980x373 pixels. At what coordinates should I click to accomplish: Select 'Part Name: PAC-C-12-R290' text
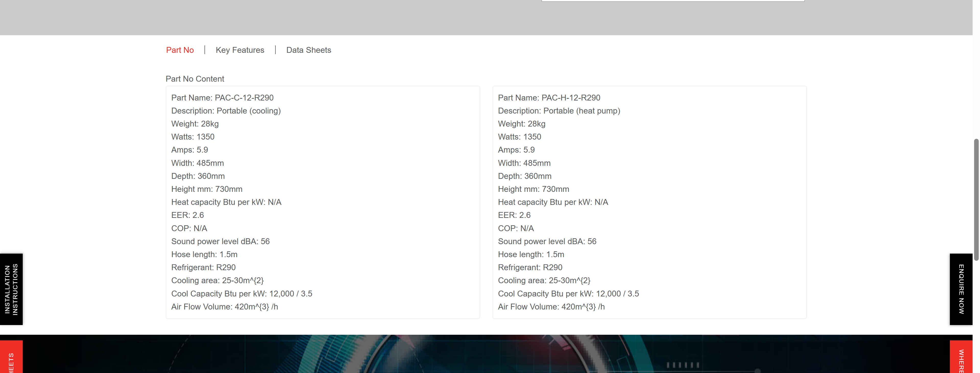click(223, 98)
